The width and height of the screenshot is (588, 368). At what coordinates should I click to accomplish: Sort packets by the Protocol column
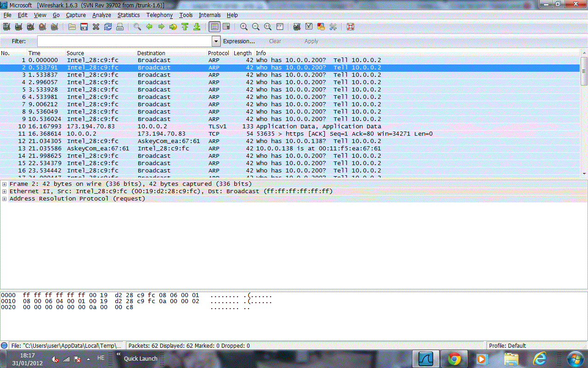[219, 53]
